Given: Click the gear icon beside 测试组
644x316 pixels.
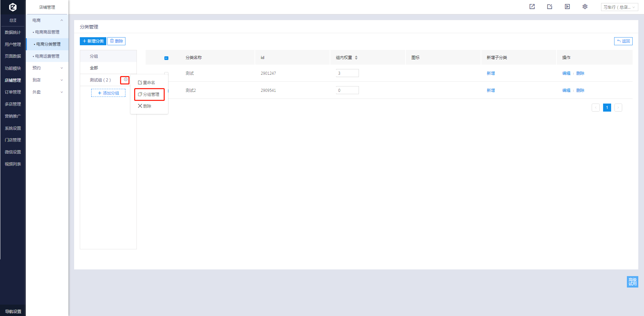Looking at the screenshot, I should (x=125, y=80).
